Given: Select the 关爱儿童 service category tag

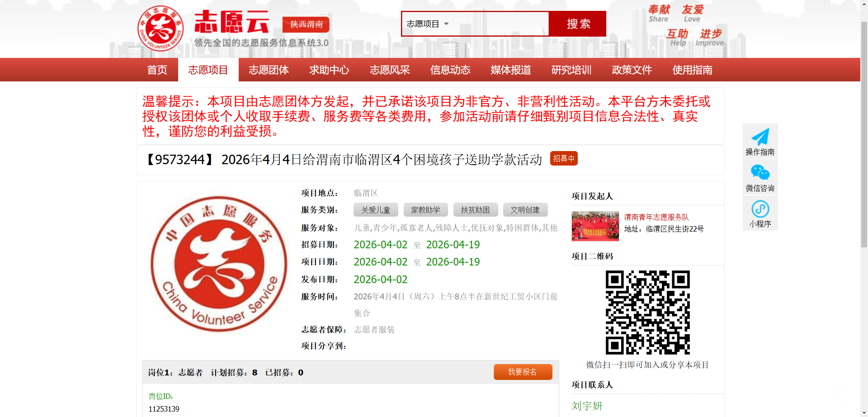Looking at the screenshot, I should pos(376,210).
